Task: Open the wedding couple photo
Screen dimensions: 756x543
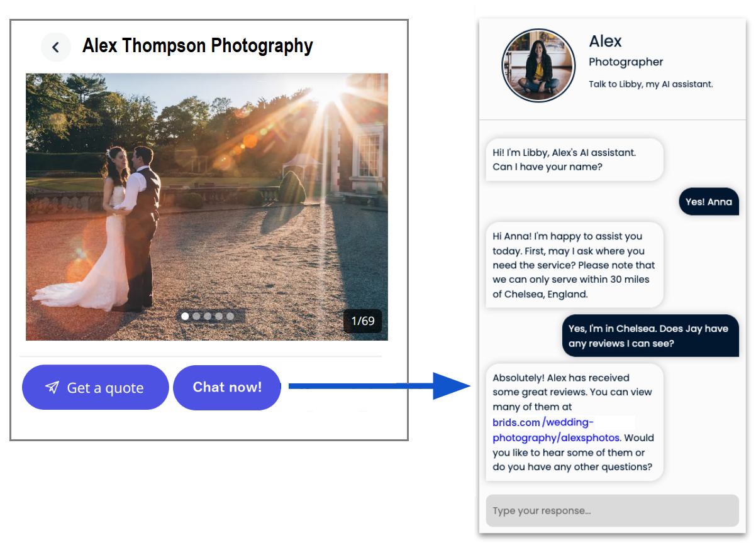Action: point(207,207)
